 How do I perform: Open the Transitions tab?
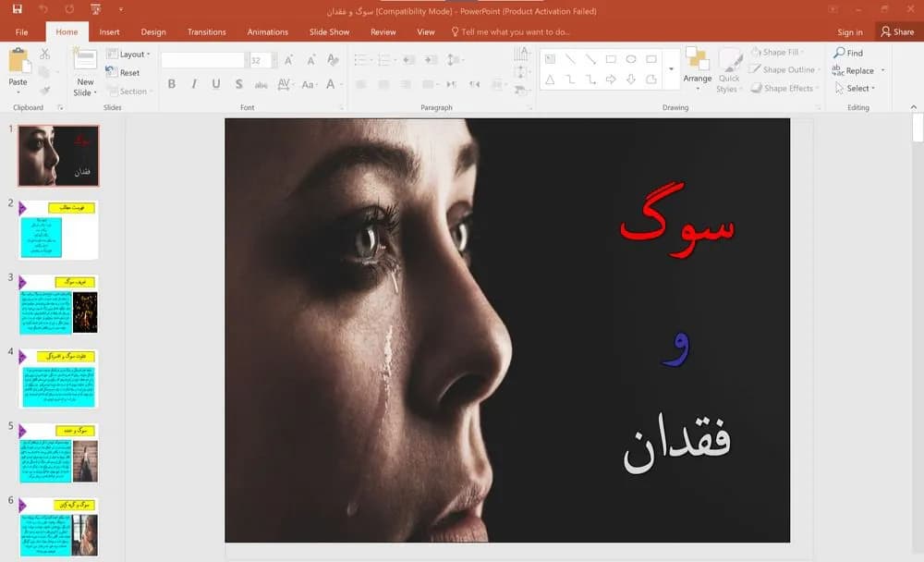(206, 31)
